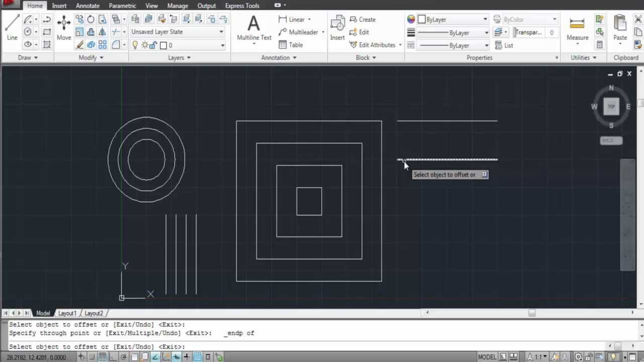Click the Table annotation tool
Viewport: 644px width, 362px height.
(291, 45)
